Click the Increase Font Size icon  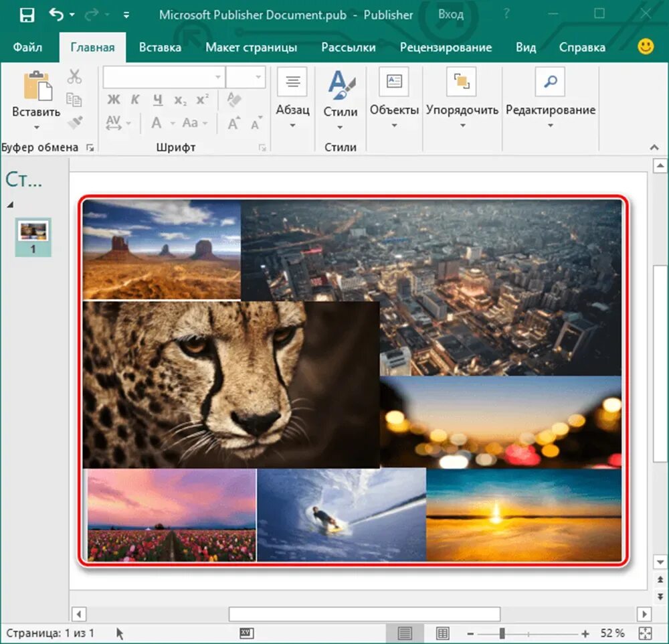pyautogui.click(x=233, y=123)
